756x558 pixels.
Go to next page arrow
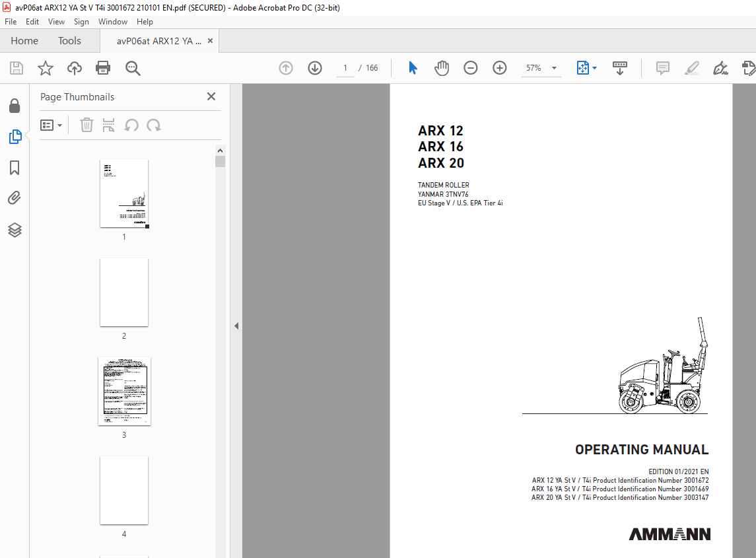pyautogui.click(x=315, y=68)
